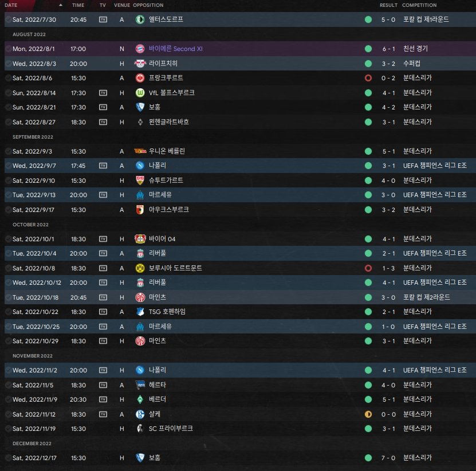Click the COMPETITION column header
Viewport: 476px width, 471px height.
click(419, 5)
